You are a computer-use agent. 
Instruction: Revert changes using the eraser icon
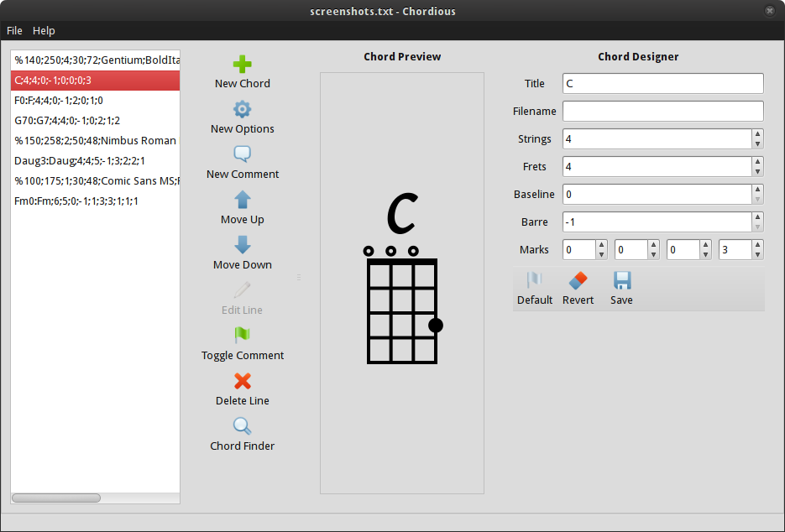[x=578, y=281]
